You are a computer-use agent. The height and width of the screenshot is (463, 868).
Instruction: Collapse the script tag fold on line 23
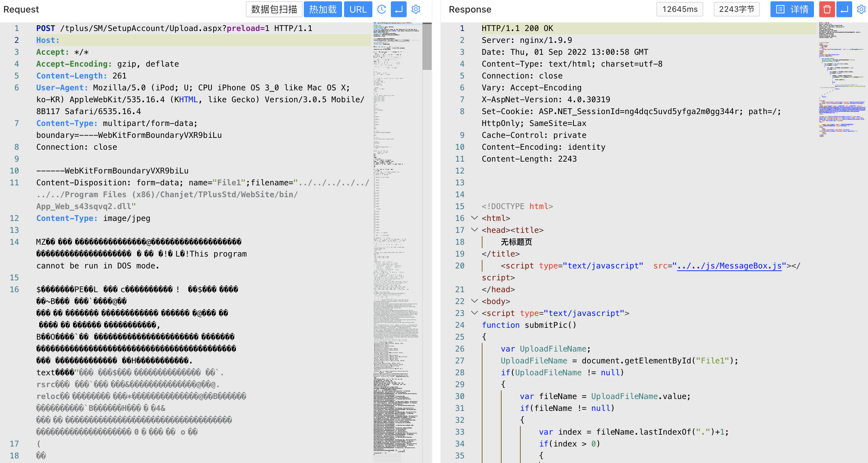pos(474,313)
